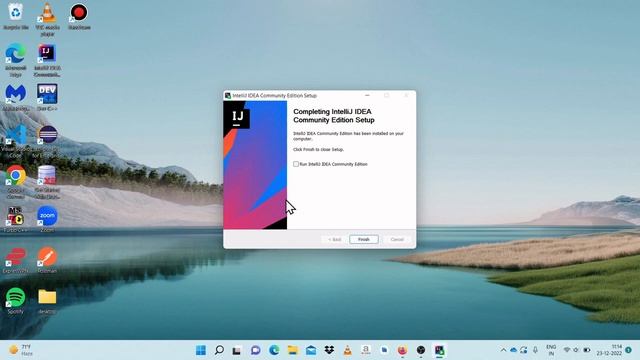Screen dimensions: 640x360
Task: Open the Recycle Bin desktop icon
Action: (16, 17)
